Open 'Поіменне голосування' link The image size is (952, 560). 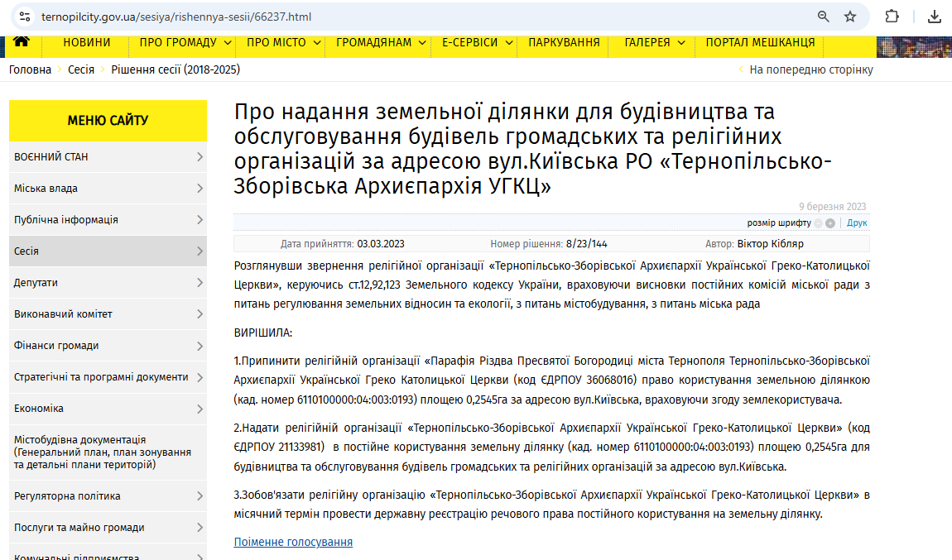click(x=293, y=542)
